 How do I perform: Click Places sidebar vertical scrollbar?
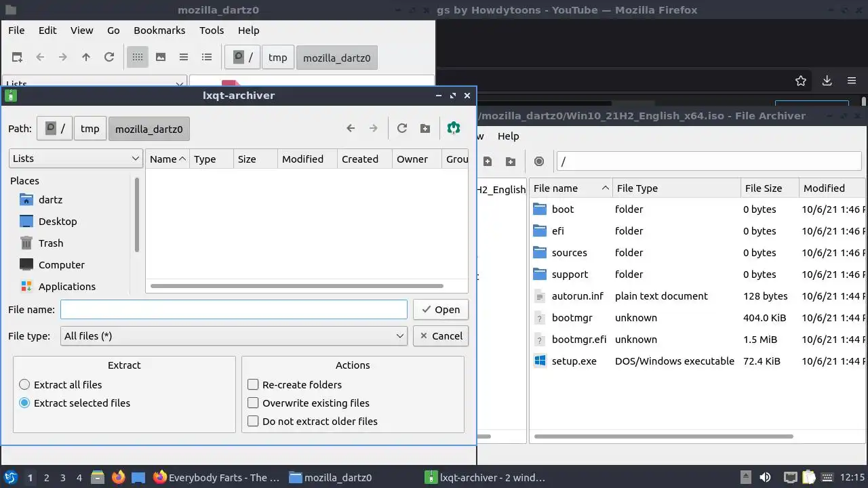[x=137, y=214]
